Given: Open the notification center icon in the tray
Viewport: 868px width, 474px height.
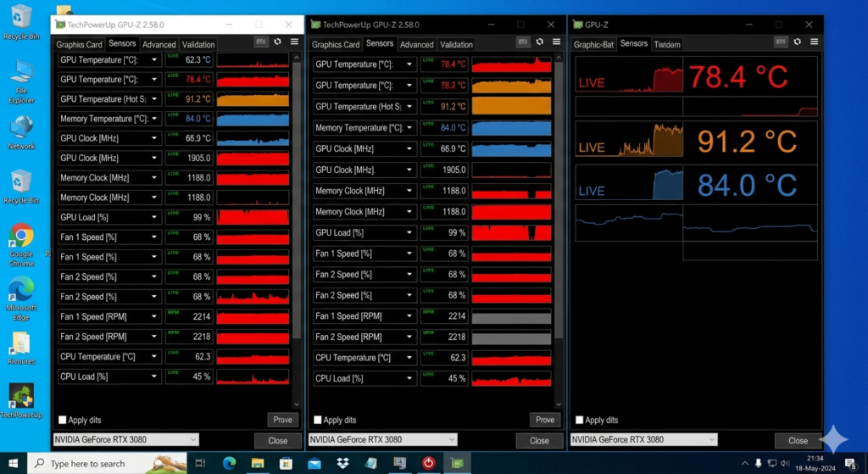Looking at the screenshot, I should pyautogui.click(x=851, y=464).
